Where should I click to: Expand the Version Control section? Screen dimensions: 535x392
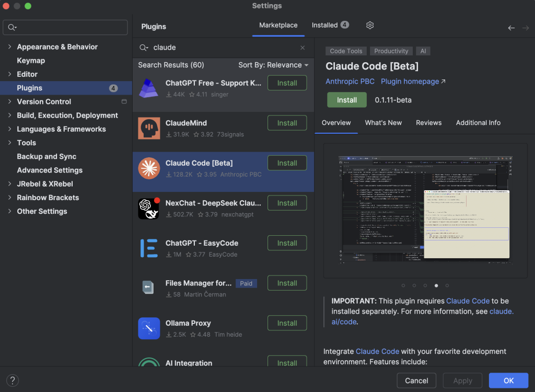pyautogui.click(x=9, y=101)
